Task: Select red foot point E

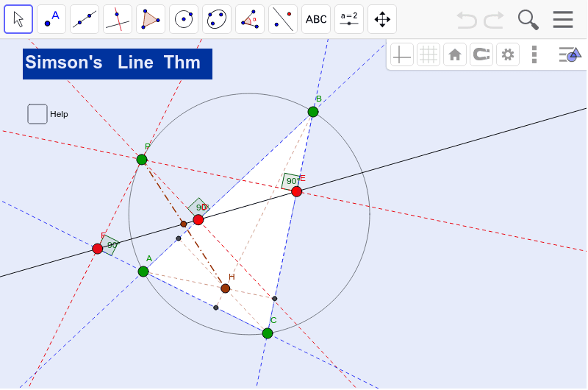Action: click(x=297, y=192)
